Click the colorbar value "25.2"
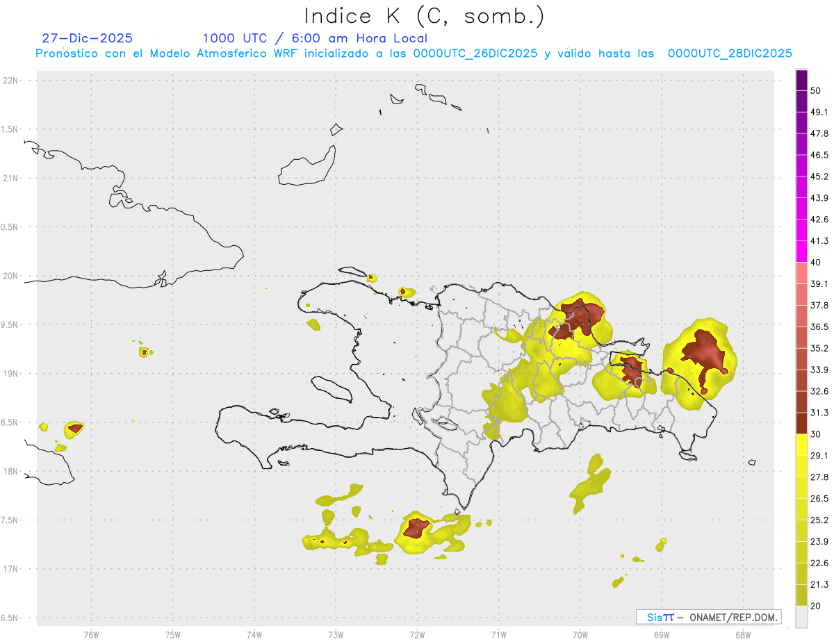The width and height of the screenshot is (834, 644). tap(819, 520)
